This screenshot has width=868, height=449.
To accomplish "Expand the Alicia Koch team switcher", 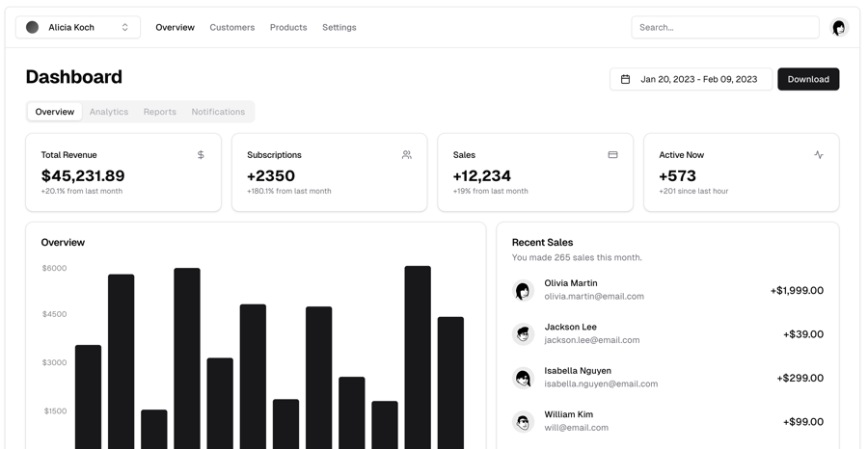I will tap(77, 28).
